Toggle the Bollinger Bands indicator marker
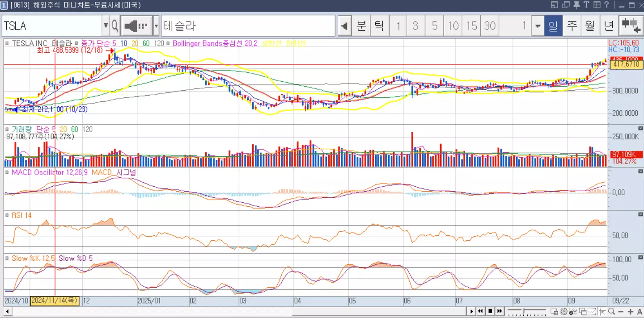The width and height of the screenshot is (644, 318). click(169, 43)
